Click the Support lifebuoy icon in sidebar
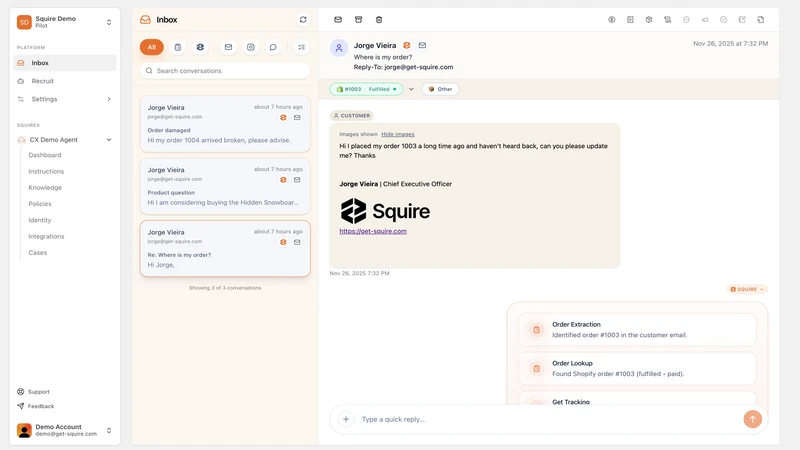Image resolution: width=800 pixels, height=450 pixels. (x=20, y=391)
